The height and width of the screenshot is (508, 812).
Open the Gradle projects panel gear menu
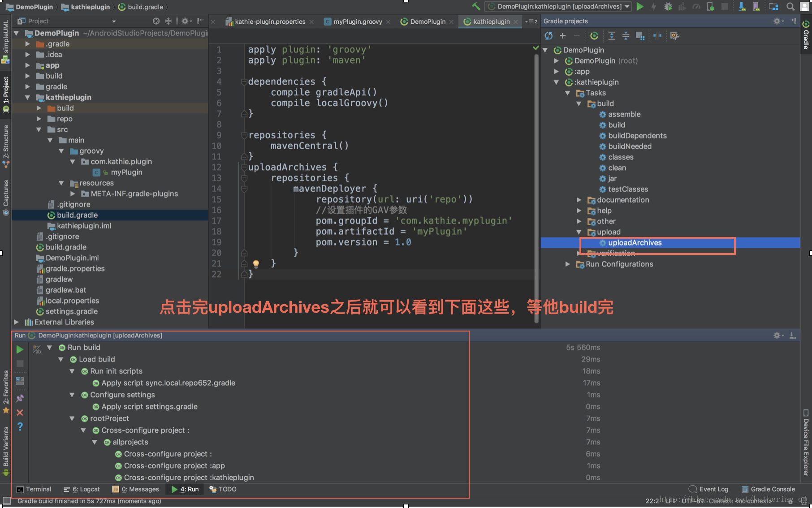(x=778, y=21)
